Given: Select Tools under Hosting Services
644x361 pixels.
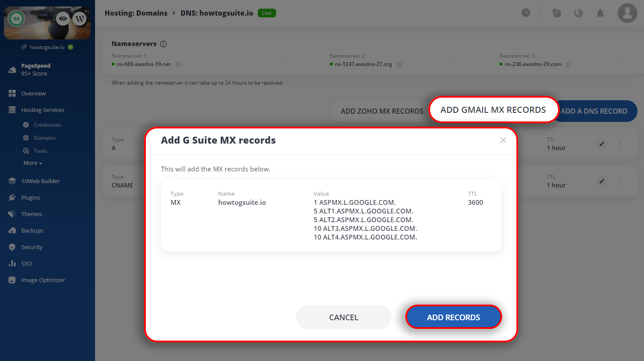Looking at the screenshot, I should pos(40,151).
